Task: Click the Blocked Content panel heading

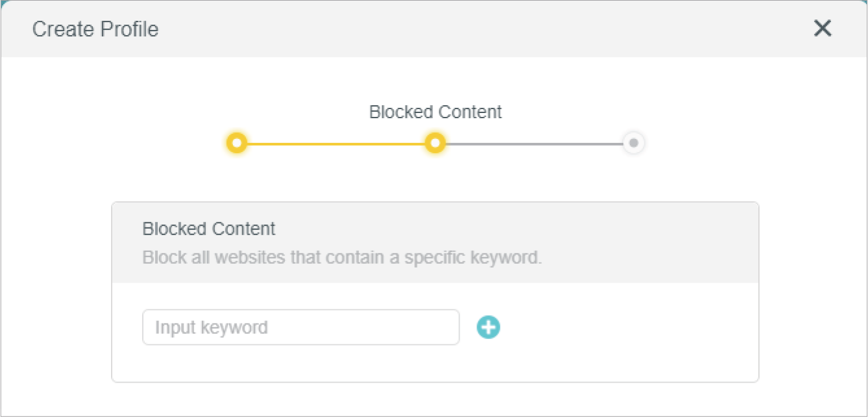Action: [208, 229]
